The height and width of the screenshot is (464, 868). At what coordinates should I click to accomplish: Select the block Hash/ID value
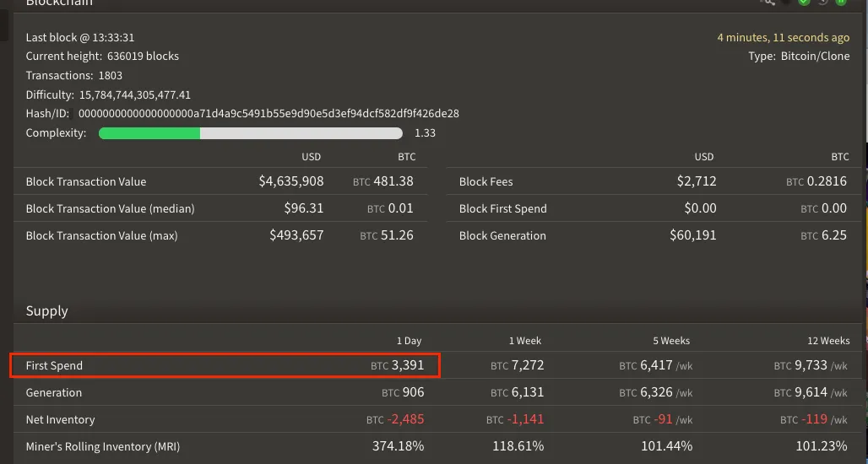(269, 114)
